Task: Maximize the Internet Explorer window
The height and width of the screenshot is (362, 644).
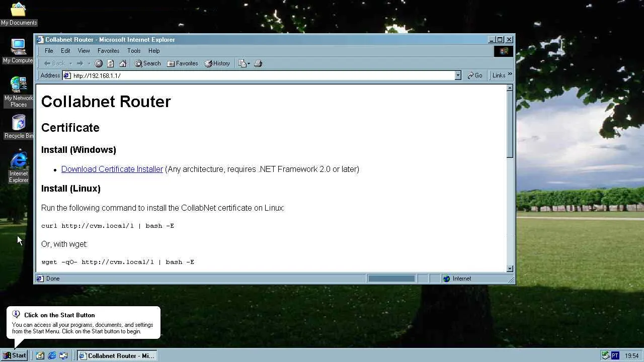Action: coord(500,40)
